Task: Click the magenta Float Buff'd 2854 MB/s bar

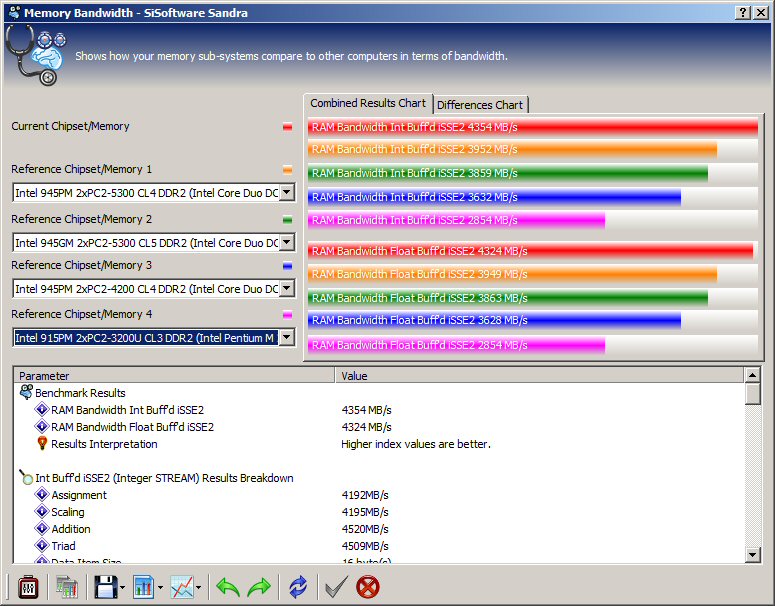Action: pos(456,345)
